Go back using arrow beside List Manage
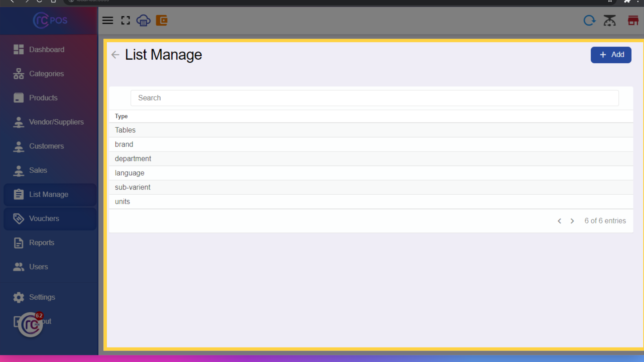The image size is (644, 362). tap(115, 55)
